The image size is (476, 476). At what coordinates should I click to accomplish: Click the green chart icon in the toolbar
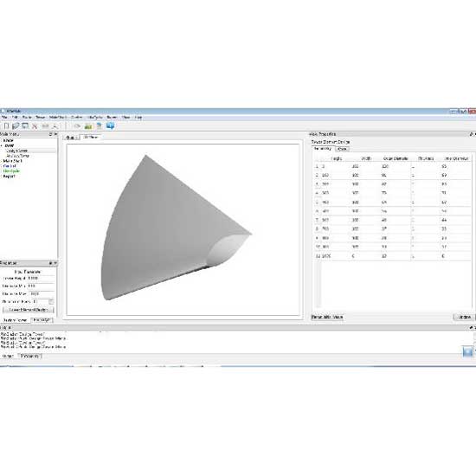[88, 126]
